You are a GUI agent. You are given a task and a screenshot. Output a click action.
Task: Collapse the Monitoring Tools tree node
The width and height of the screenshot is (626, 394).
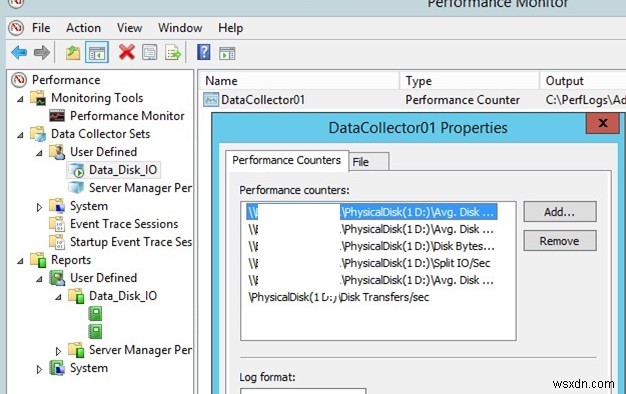[20, 99]
